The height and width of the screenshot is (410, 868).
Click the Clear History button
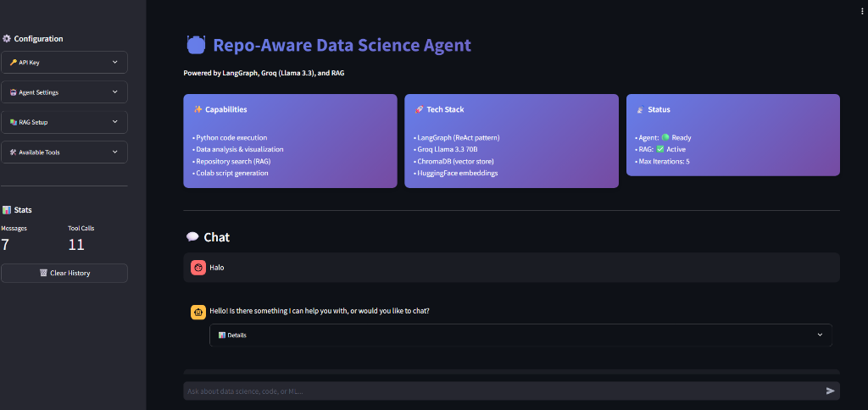[64, 274]
